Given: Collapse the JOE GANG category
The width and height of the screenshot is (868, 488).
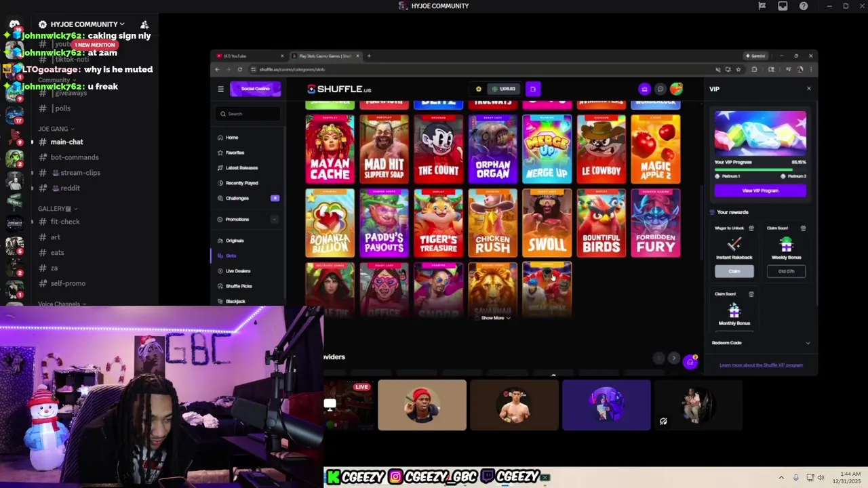Looking at the screenshot, I should (56, 129).
